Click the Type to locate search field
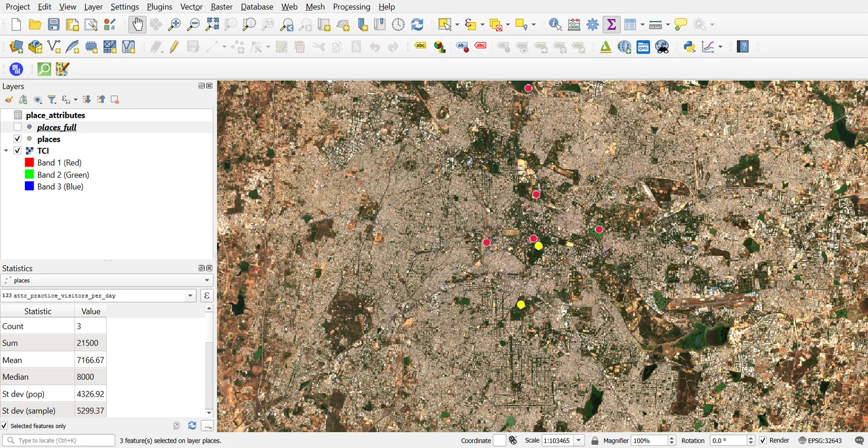The height and width of the screenshot is (448, 868). tap(59, 440)
